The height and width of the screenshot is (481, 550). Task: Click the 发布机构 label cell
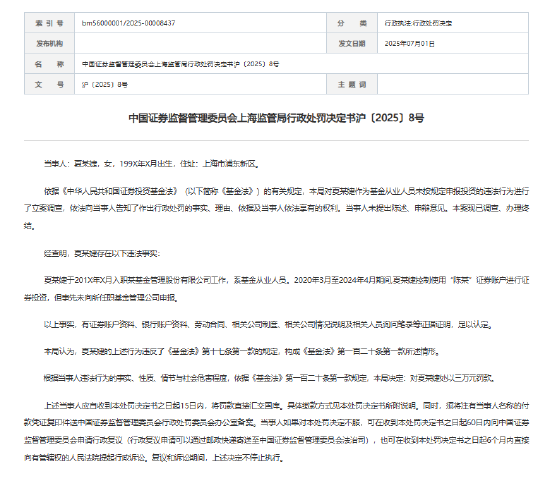coord(49,43)
